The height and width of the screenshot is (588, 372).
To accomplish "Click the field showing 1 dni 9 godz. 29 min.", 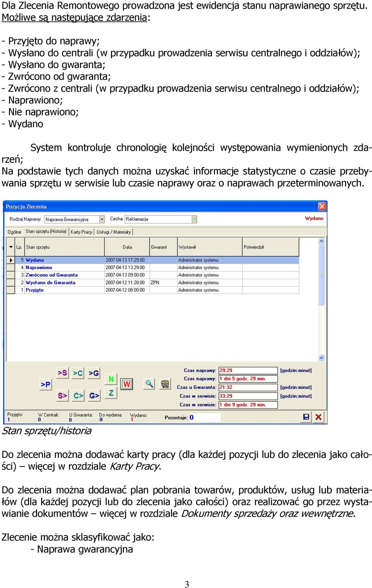I will pos(248,405).
